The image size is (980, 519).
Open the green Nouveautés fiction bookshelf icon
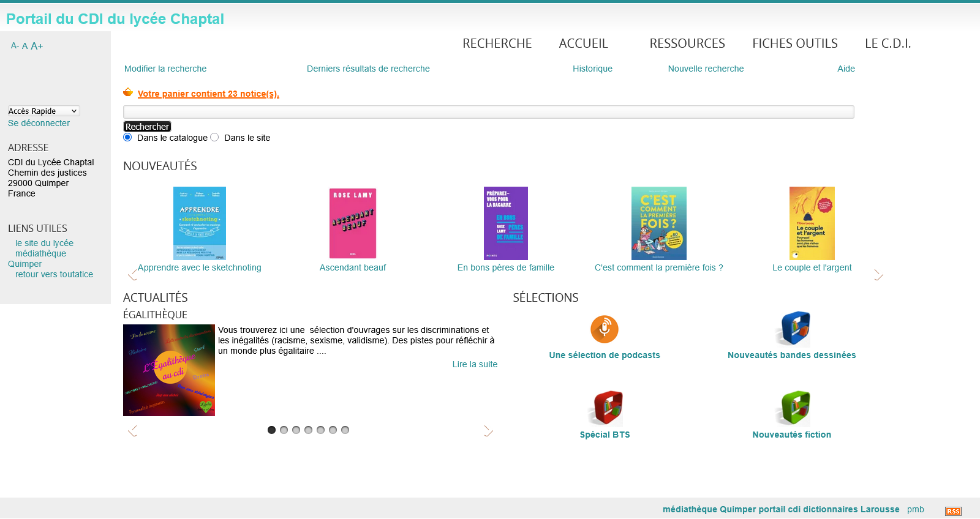795,408
